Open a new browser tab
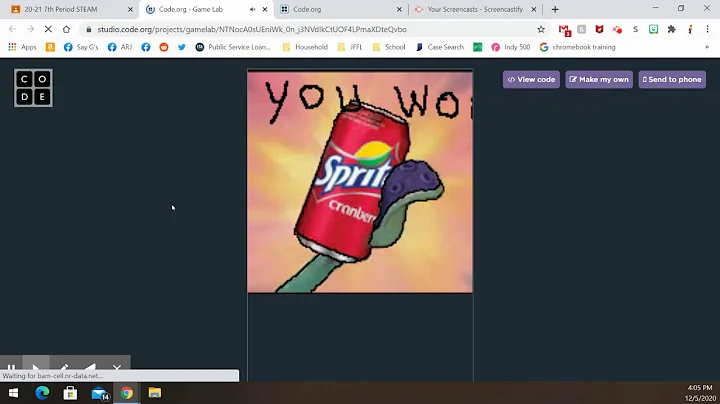 555,9
